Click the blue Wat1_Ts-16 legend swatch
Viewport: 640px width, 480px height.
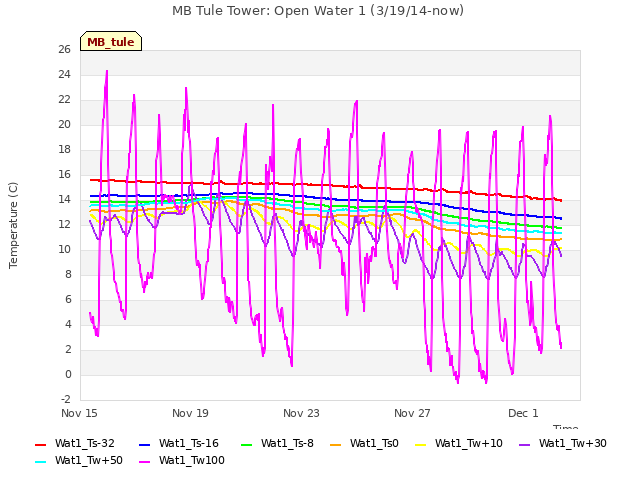pyautogui.click(x=144, y=444)
